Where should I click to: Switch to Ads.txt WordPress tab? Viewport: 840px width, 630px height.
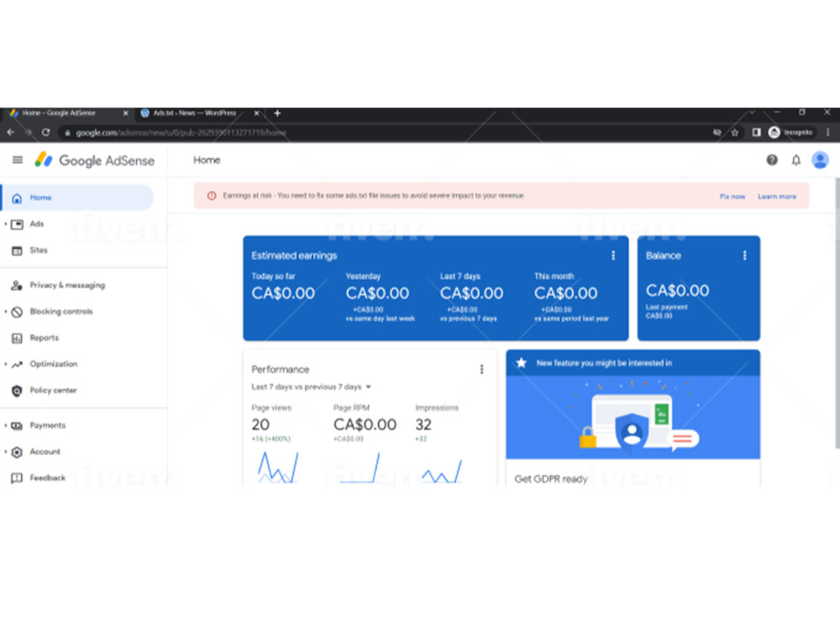click(195, 113)
